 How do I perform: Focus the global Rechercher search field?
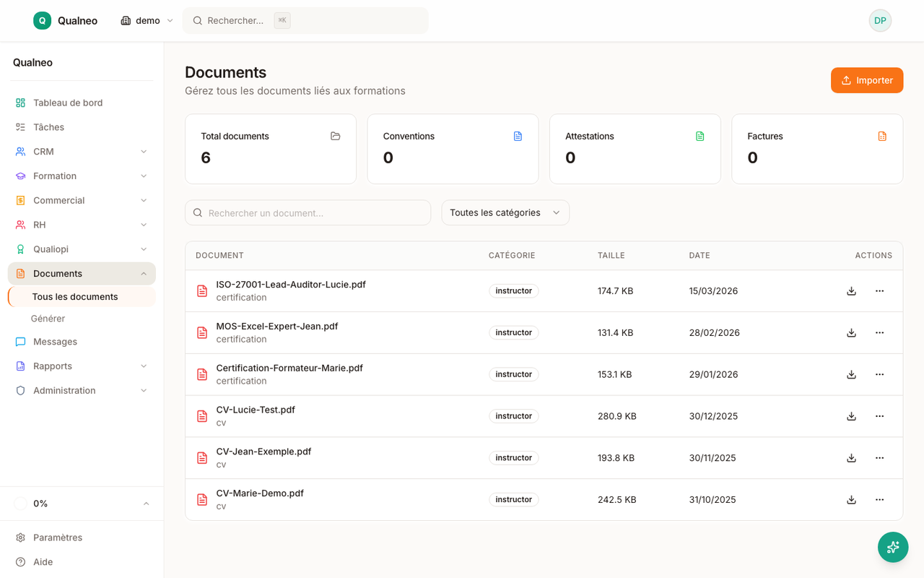click(x=305, y=20)
